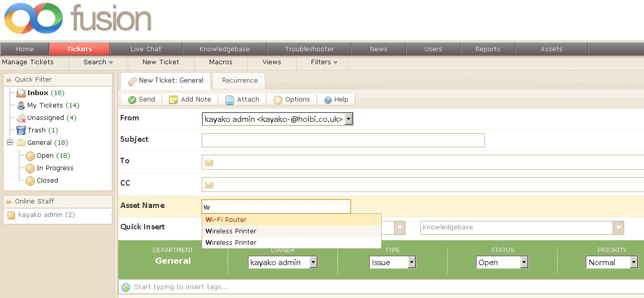Click the Attach document icon

click(230, 99)
